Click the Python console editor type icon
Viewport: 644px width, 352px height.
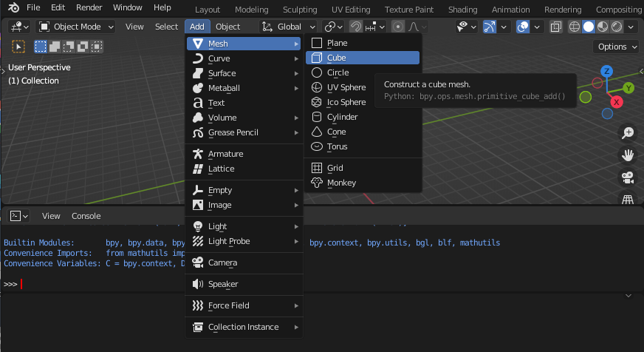pos(18,216)
